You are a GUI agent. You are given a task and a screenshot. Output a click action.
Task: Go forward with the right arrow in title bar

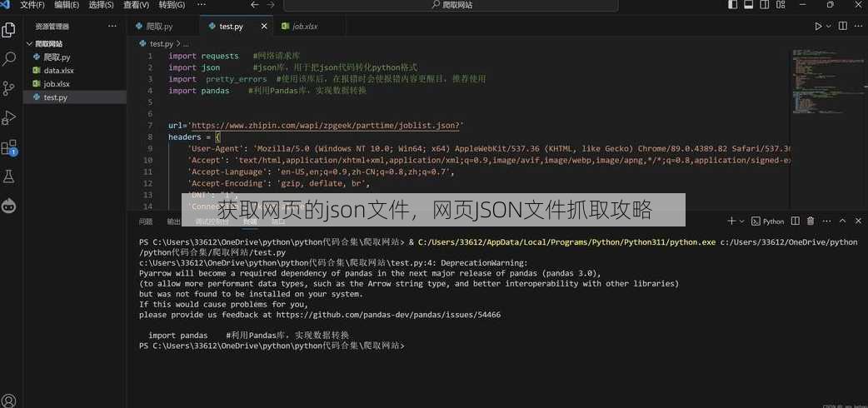pos(271,4)
